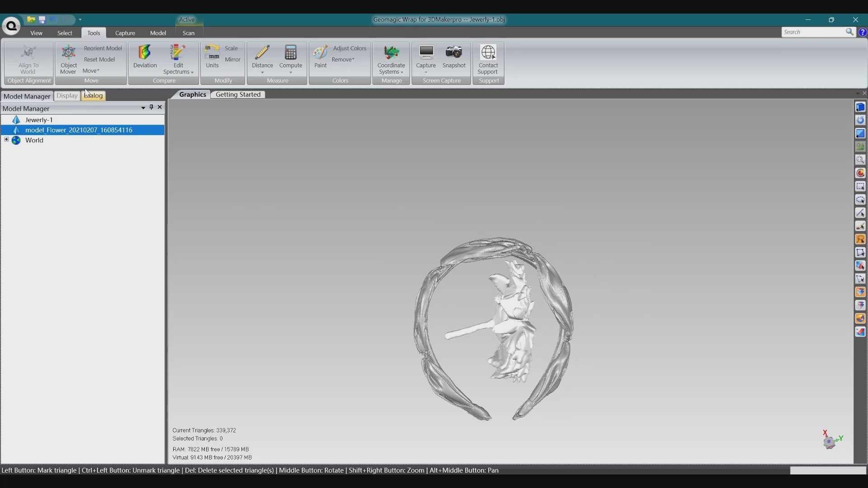Viewport: 868px width, 488px height.
Task: Click the Adjust Colors button
Action: tap(349, 48)
